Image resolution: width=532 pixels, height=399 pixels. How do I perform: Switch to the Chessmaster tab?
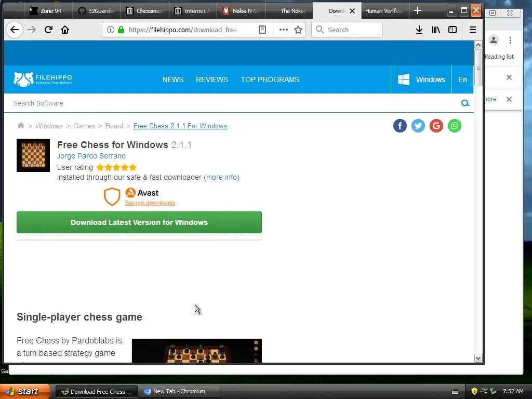point(145,11)
